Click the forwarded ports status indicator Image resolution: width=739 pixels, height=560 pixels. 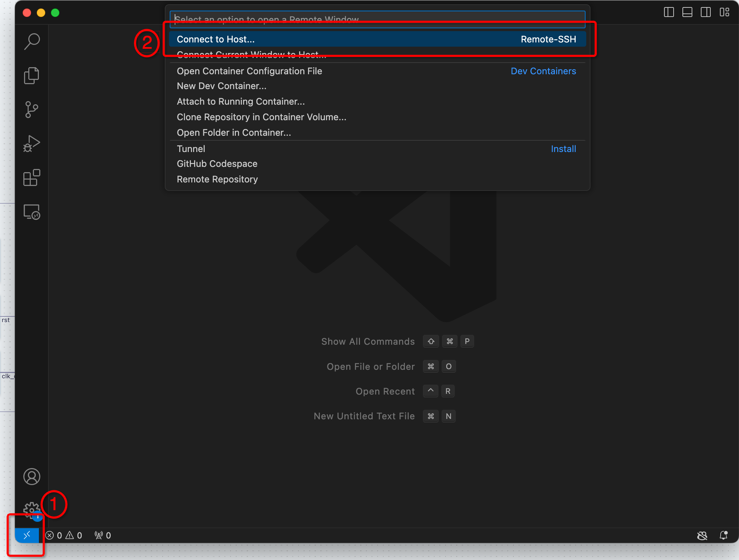(103, 535)
